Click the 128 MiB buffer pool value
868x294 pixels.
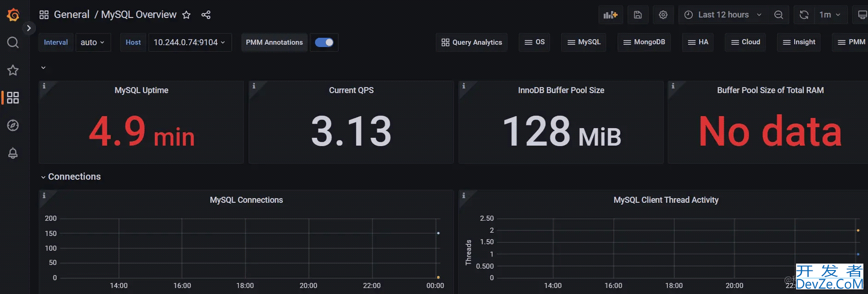[x=561, y=131]
